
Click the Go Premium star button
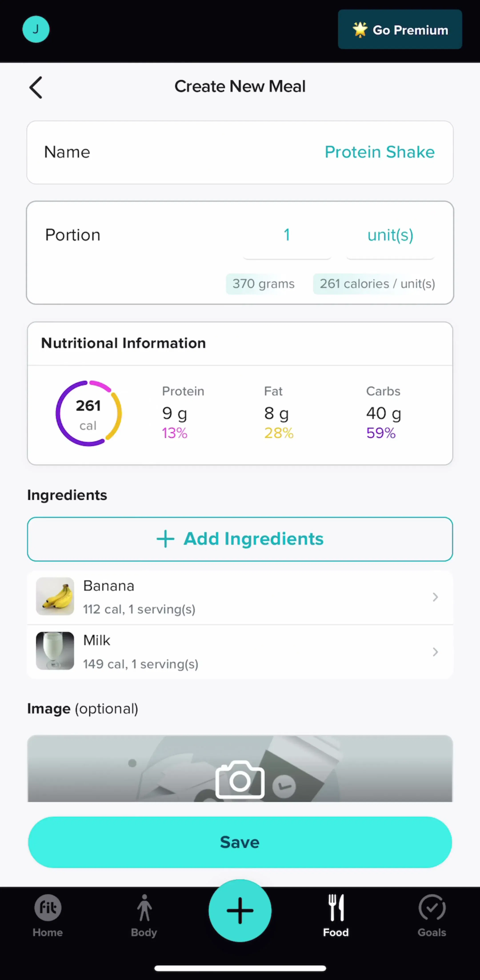tap(400, 29)
